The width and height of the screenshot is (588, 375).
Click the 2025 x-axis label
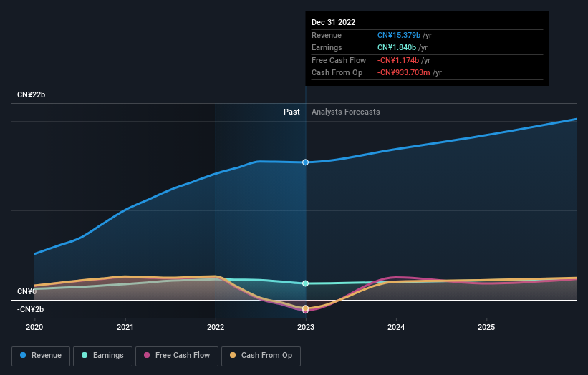pyautogui.click(x=486, y=328)
